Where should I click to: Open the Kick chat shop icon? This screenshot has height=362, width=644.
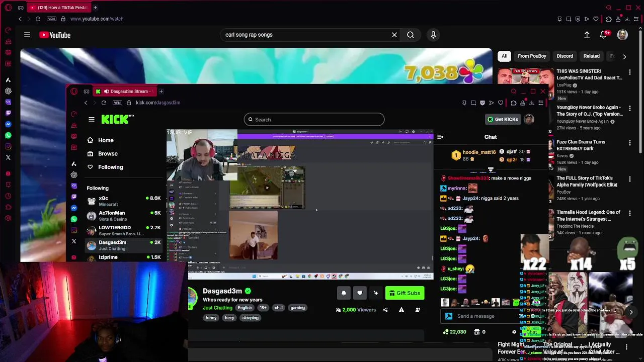pos(477,332)
